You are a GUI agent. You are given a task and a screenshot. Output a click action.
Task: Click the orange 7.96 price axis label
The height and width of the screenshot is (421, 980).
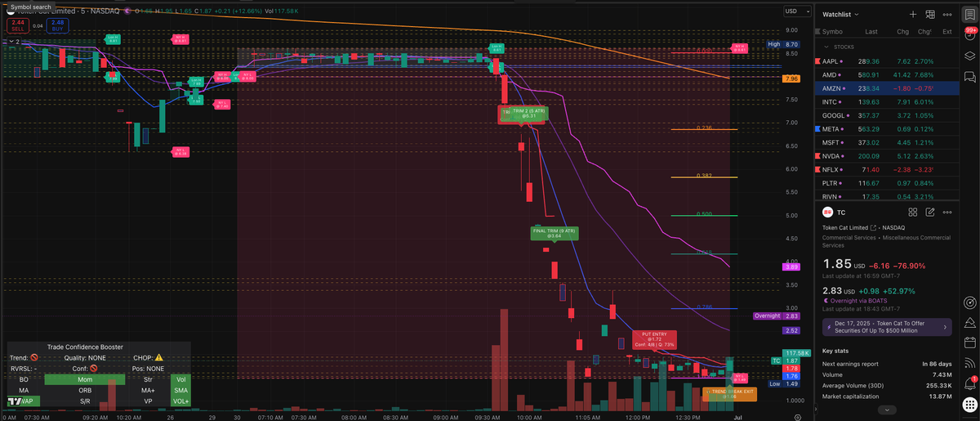[x=791, y=78]
